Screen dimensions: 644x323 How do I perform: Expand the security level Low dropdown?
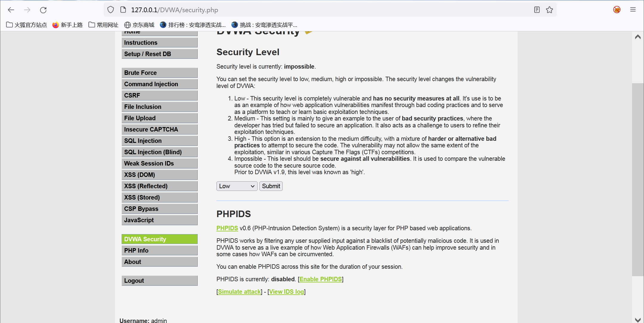tap(237, 186)
